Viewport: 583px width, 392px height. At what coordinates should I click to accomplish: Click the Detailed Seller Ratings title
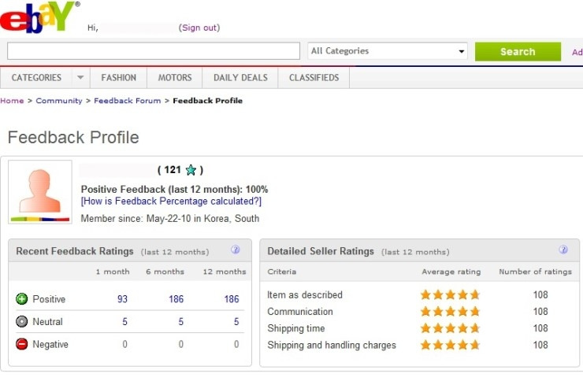point(321,252)
